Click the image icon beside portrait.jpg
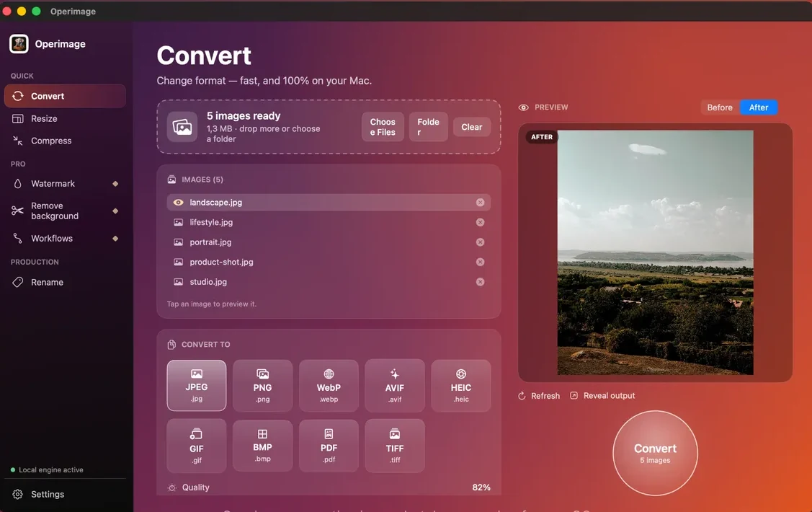Viewport: 812px width, 512px height. click(x=178, y=242)
